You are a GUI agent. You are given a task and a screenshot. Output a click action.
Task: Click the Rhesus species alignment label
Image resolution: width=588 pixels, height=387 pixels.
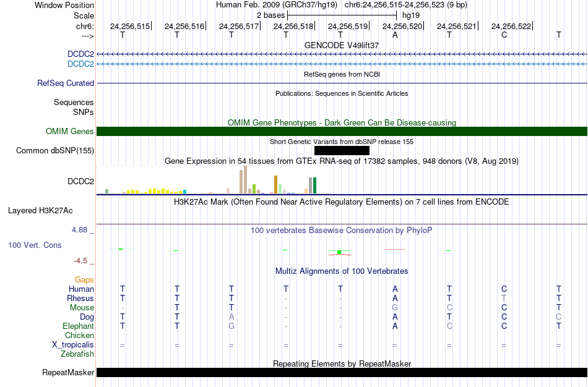pyautogui.click(x=80, y=298)
